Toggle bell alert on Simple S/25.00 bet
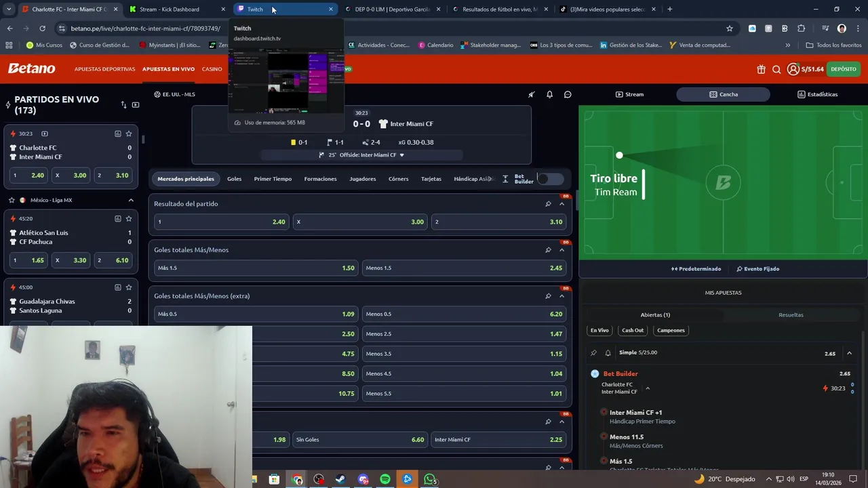868x488 pixels. [608, 352]
